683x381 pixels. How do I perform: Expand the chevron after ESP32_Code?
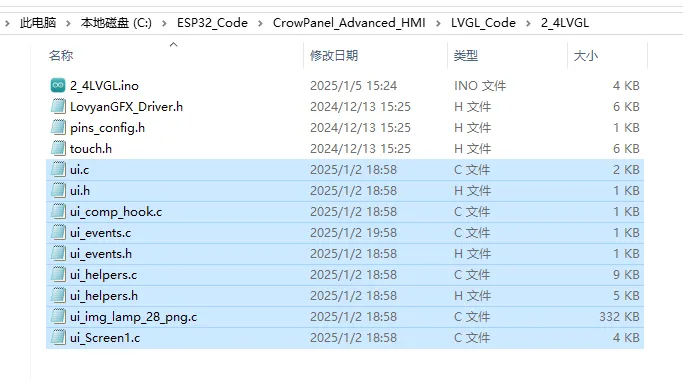point(260,23)
